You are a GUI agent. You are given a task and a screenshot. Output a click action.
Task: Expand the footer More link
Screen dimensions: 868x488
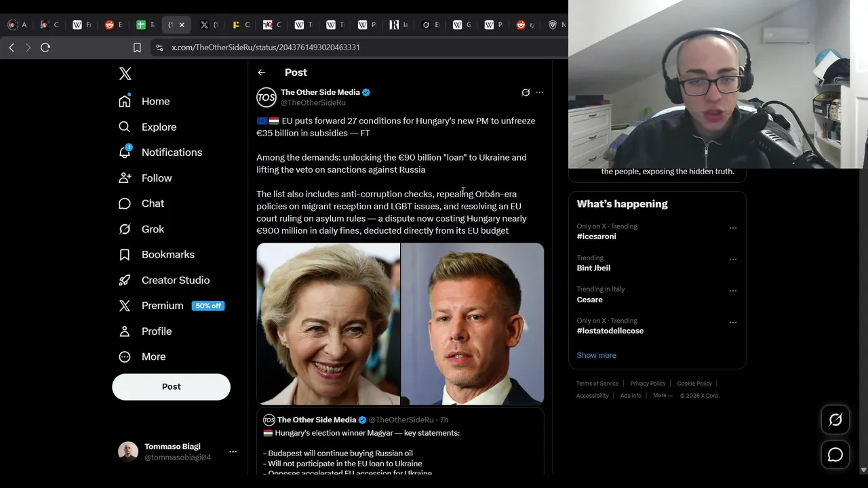663,395
